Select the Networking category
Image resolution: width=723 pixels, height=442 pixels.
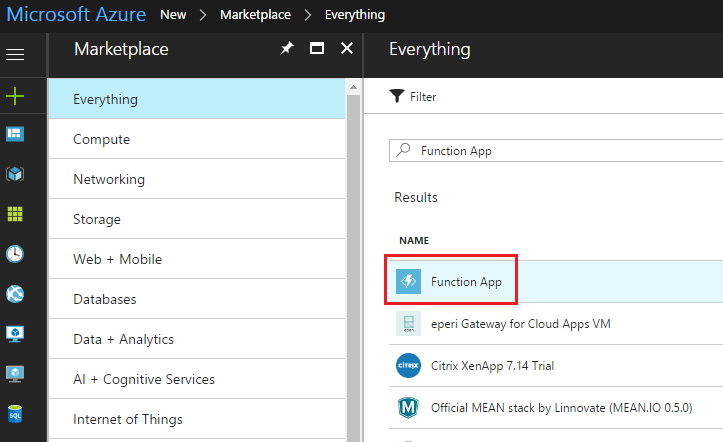[109, 179]
